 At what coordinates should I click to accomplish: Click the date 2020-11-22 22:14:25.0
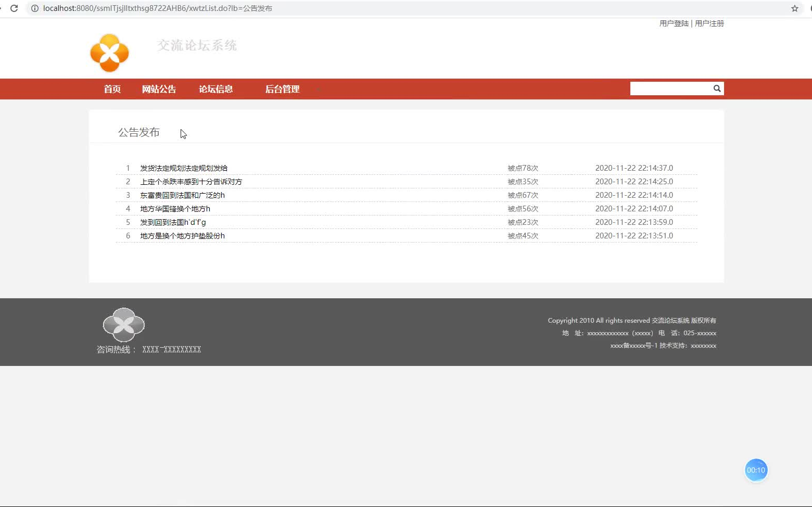[634, 182]
